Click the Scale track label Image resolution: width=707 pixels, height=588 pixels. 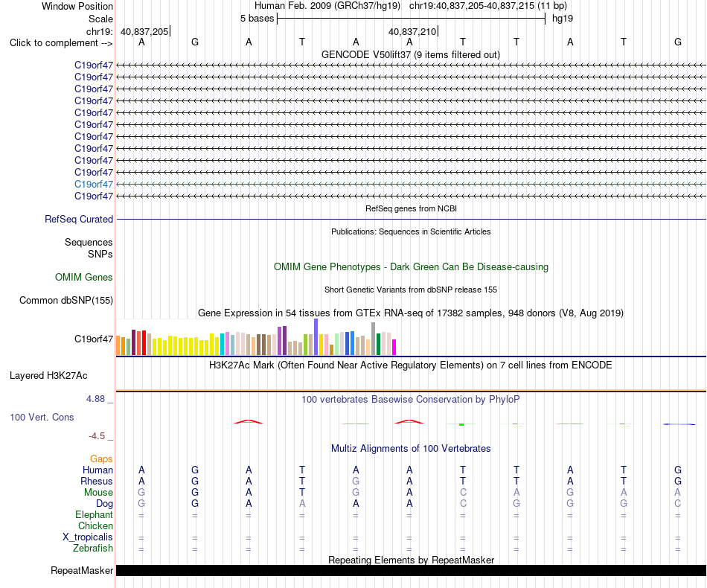pyautogui.click(x=100, y=19)
